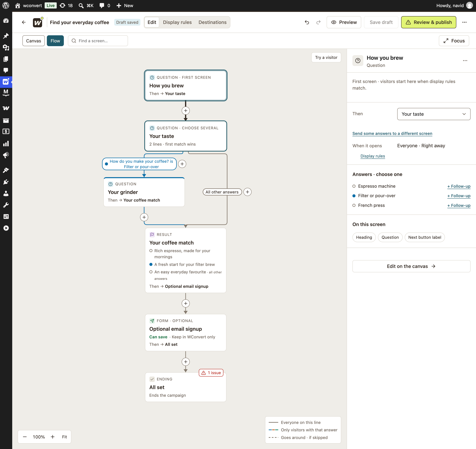
Task: Add a step after Your coffee match
Action: [x=186, y=303]
